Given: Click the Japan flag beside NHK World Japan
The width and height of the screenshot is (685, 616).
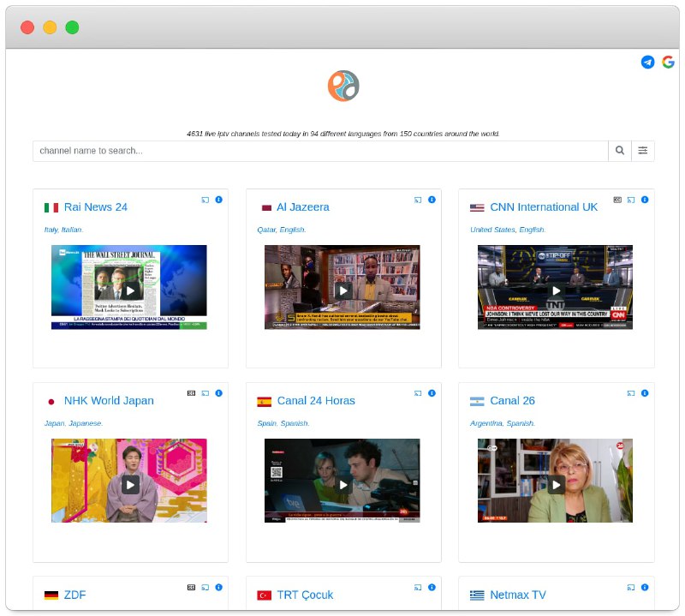Looking at the screenshot, I should point(51,401).
